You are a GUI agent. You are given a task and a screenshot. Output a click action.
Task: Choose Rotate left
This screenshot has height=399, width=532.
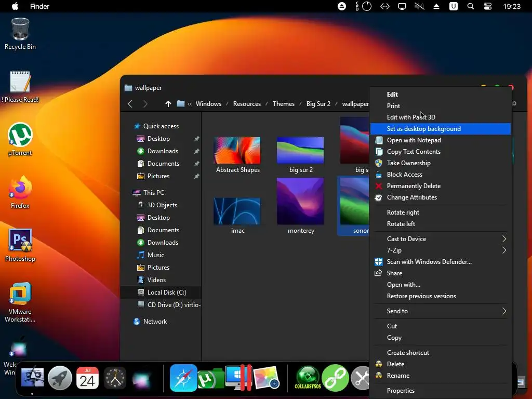[441, 224]
